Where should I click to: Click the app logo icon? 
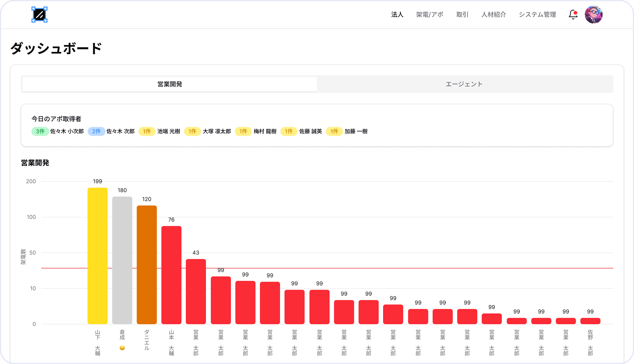[x=39, y=15]
